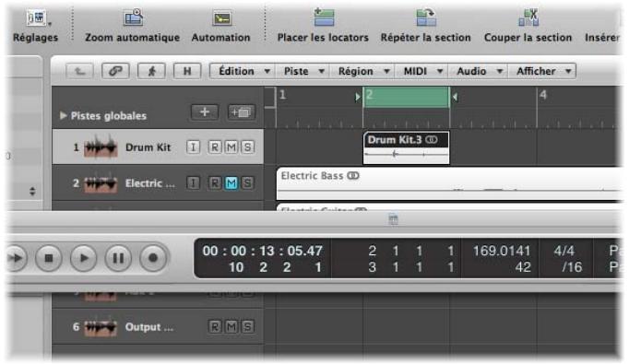Toggle input monitoring on Electric track
The image size is (629, 364).
click(193, 183)
